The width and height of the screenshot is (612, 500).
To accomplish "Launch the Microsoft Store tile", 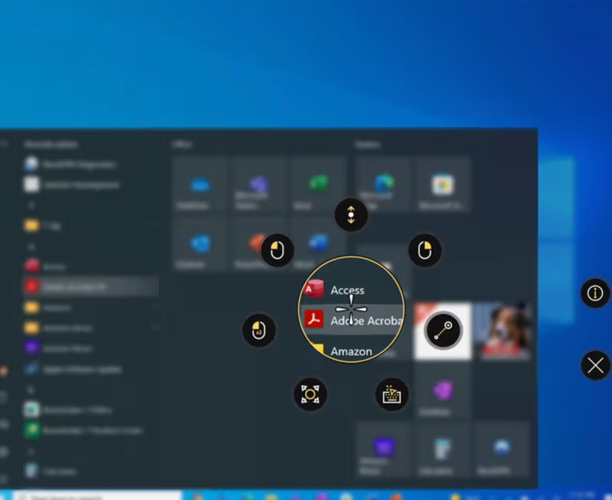I will pyautogui.click(x=442, y=184).
